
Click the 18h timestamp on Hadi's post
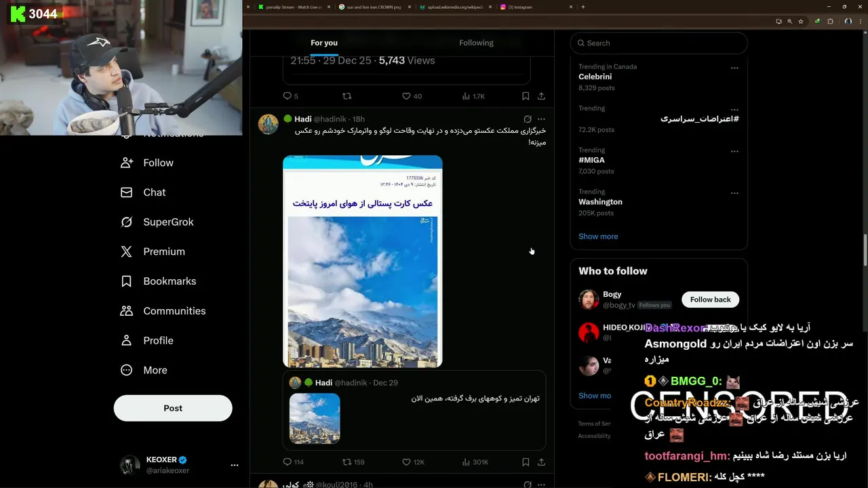(359, 119)
